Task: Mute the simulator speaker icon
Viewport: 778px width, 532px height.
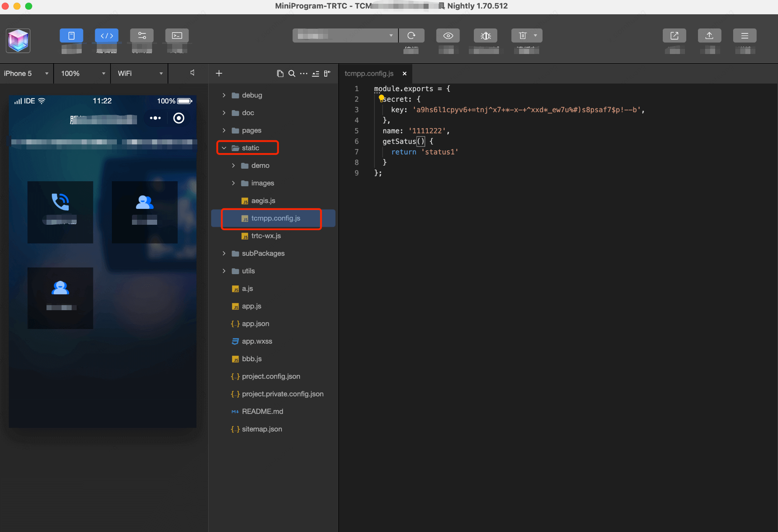Action: (192, 73)
